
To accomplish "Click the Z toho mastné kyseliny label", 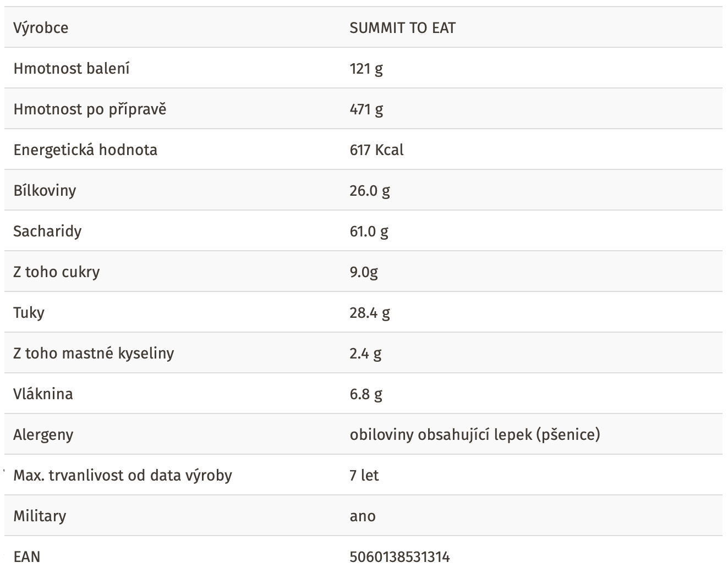I will (x=94, y=353).
